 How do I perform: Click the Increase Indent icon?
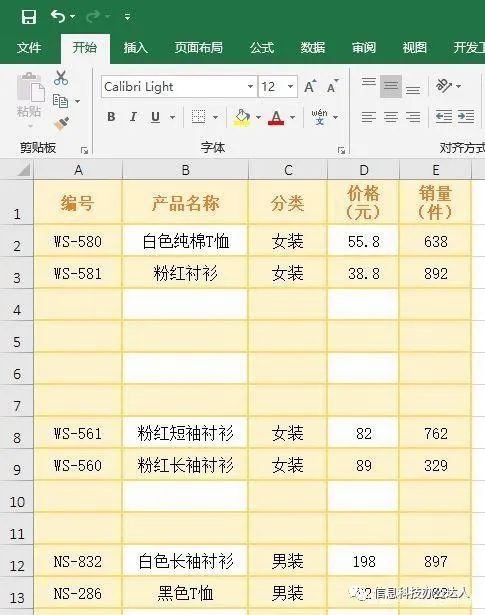coord(466,117)
